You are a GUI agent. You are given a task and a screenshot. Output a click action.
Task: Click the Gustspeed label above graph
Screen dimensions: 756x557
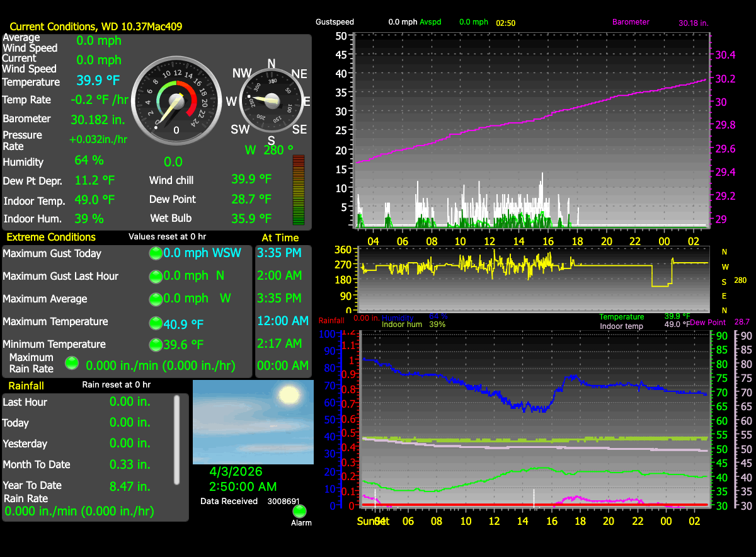click(335, 22)
